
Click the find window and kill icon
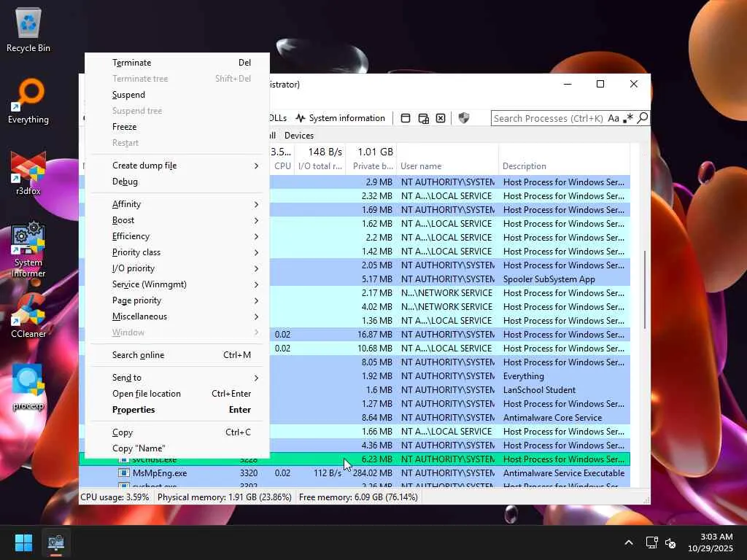tap(441, 118)
